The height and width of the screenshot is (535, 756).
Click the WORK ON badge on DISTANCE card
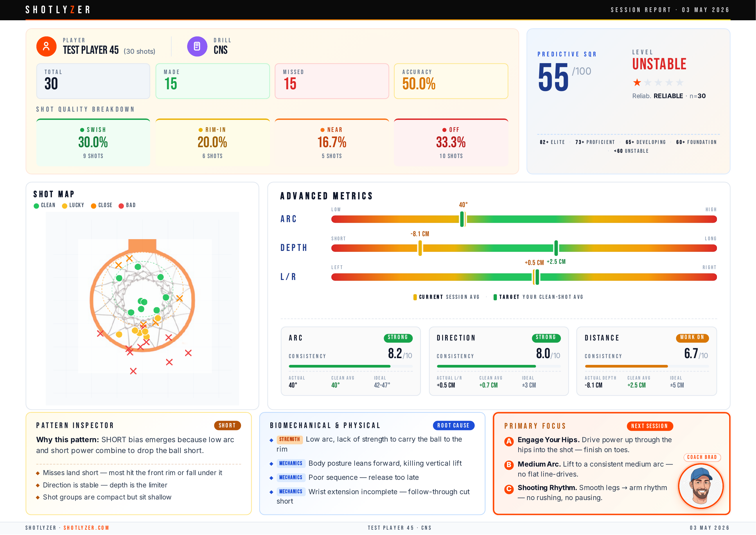tap(692, 337)
